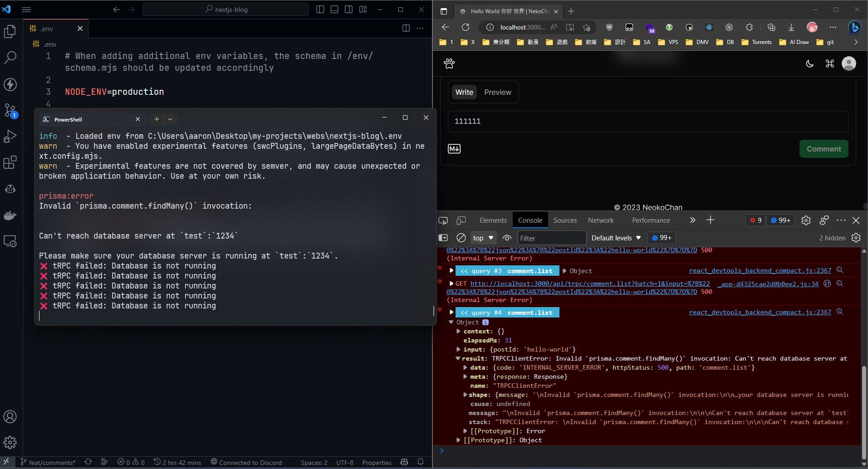Screen dimensions: 868x469
Task: Click the Docker icon in activity bar
Action: tap(10, 215)
